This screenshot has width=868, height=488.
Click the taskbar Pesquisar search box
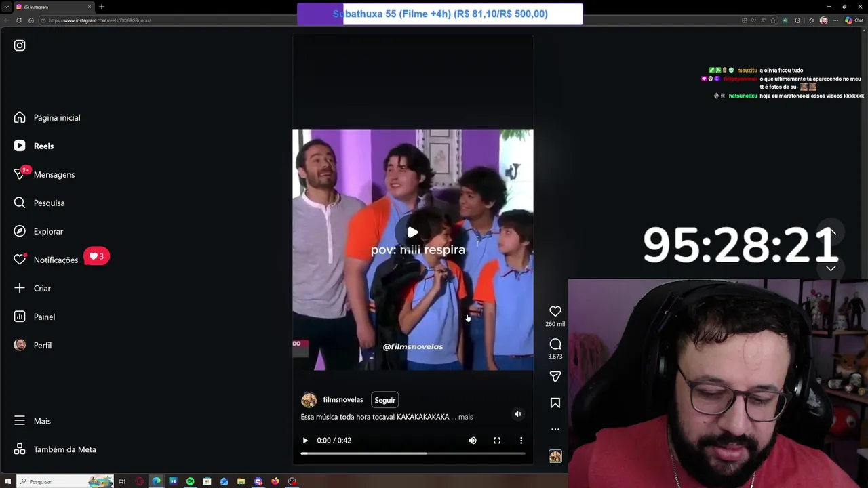pyautogui.click(x=65, y=481)
